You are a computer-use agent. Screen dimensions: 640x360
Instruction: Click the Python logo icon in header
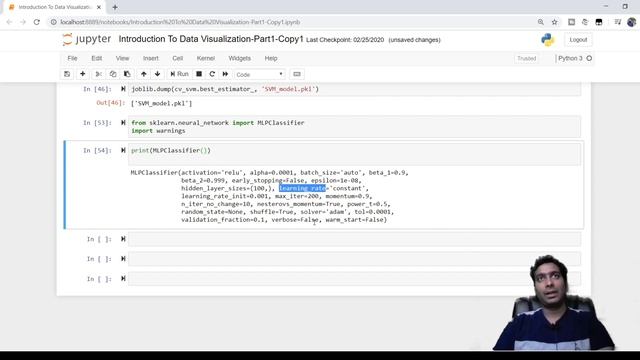click(548, 40)
